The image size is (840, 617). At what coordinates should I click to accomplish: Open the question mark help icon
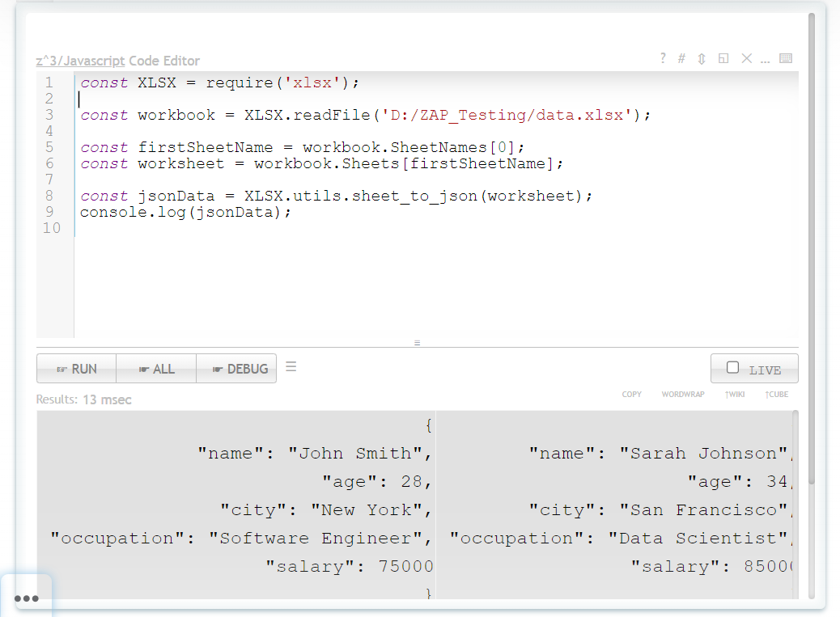point(663,58)
